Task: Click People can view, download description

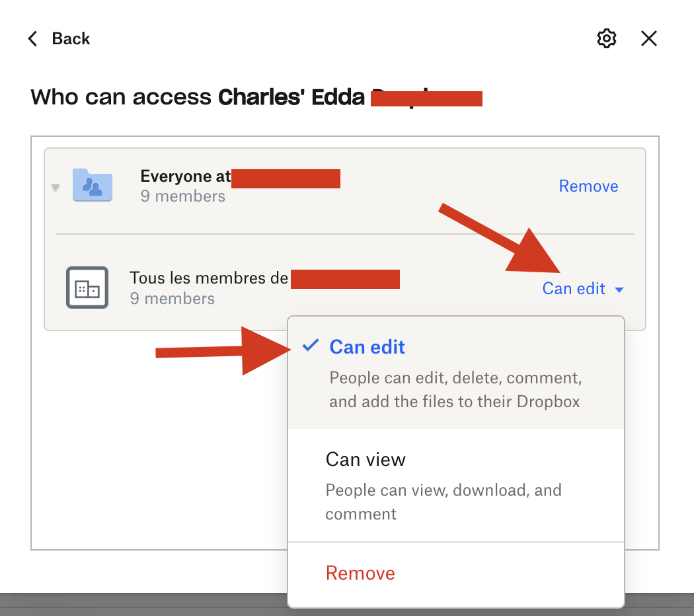Action: click(x=443, y=502)
